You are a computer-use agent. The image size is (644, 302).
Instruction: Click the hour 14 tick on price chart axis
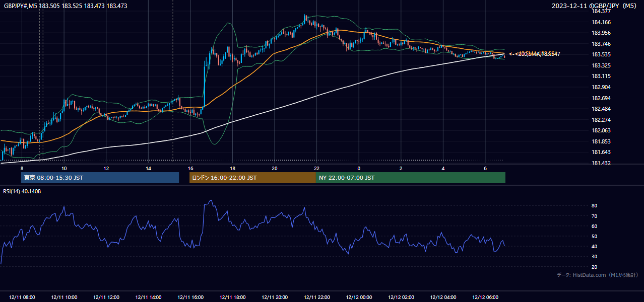click(x=148, y=168)
